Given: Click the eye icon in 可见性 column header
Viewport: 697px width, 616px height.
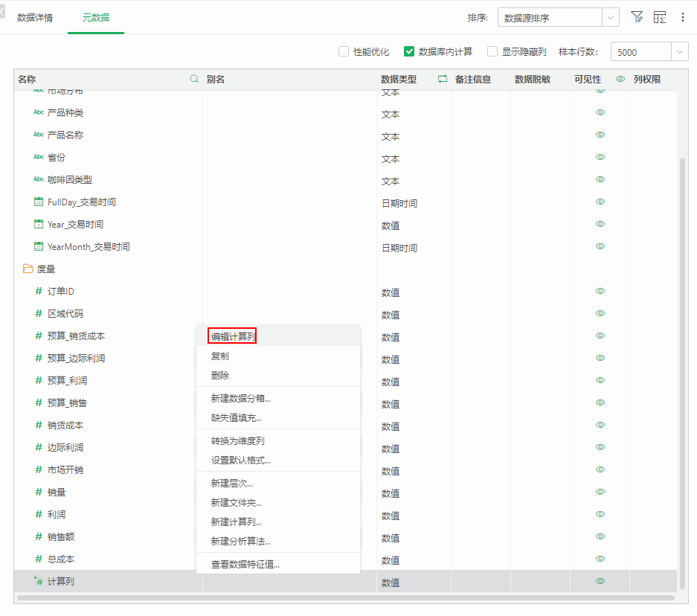Looking at the screenshot, I should [620, 79].
